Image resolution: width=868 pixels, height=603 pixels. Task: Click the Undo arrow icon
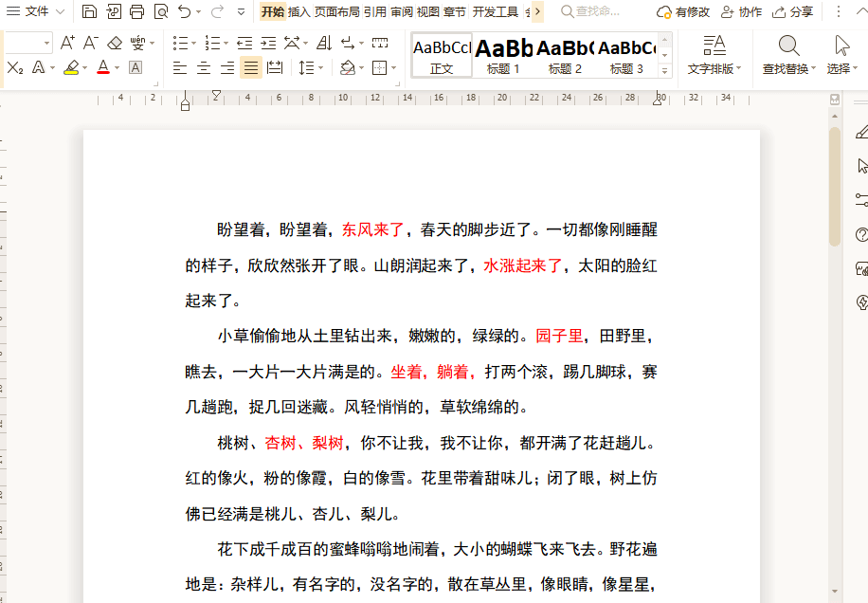pos(184,12)
